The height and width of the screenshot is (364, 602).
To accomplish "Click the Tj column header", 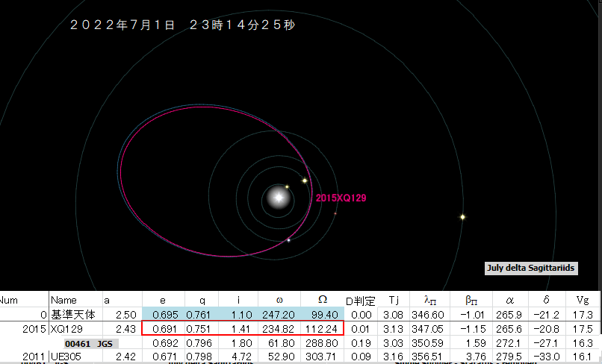I will (x=392, y=300).
